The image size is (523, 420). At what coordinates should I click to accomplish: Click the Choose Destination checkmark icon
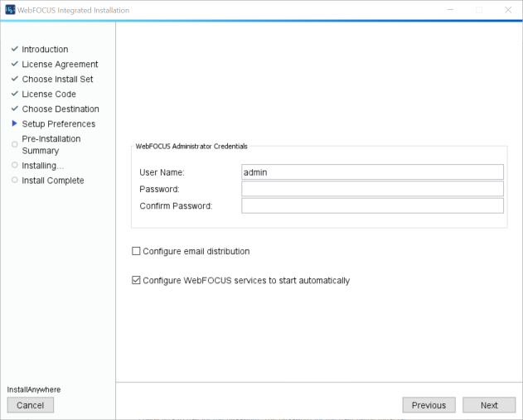point(14,109)
